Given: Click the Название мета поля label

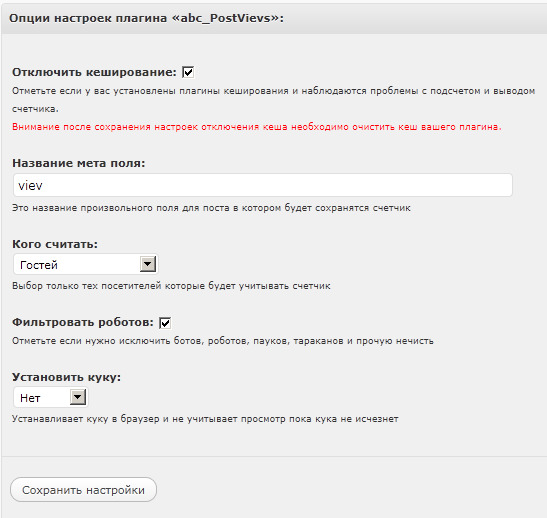Looking at the screenshot, I should (78, 163).
